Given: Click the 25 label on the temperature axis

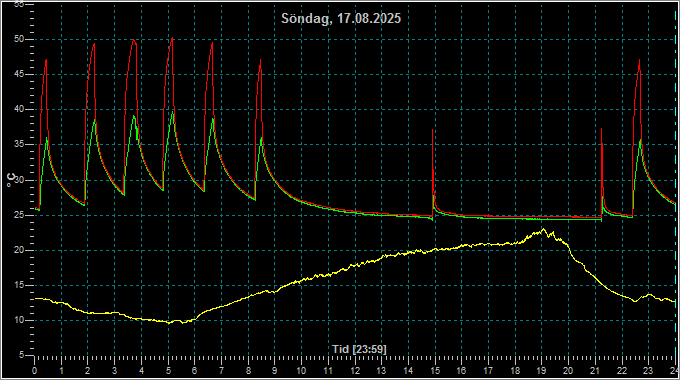Looking at the screenshot, I should click(19, 215).
